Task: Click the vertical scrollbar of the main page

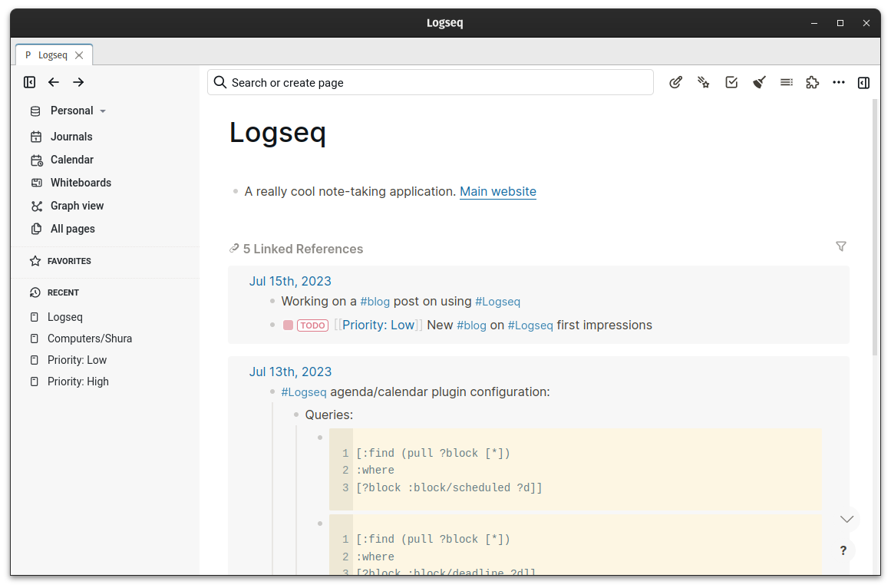Action: (x=876, y=227)
